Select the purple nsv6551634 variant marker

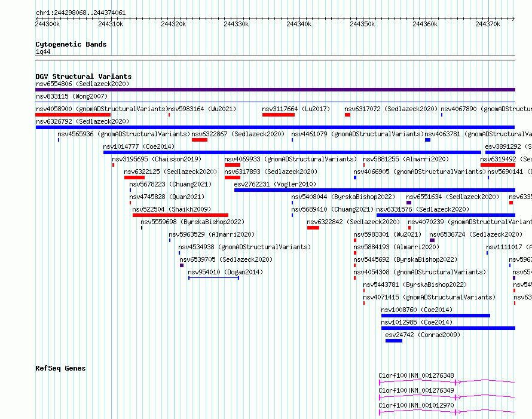click(409, 203)
